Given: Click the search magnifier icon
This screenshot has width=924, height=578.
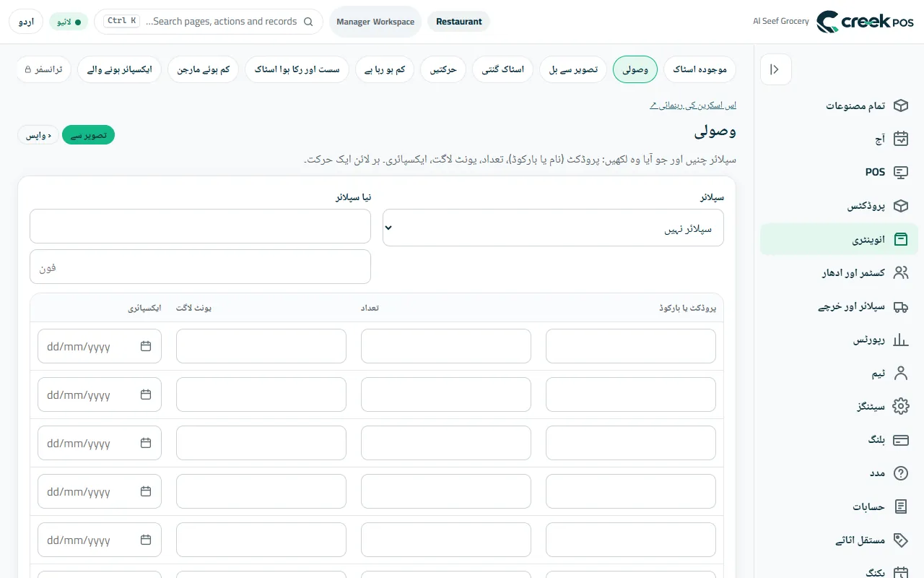Looking at the screenshot, I should pos(308,22).
